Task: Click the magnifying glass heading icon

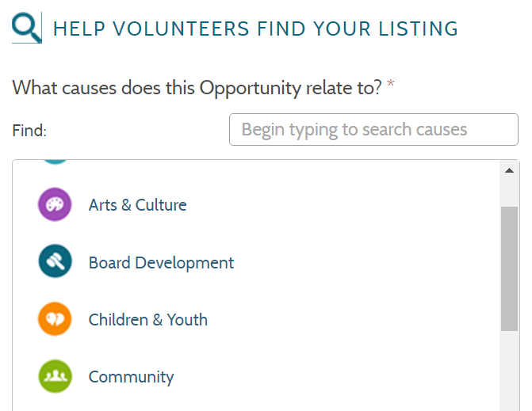Action: [27, 28]
